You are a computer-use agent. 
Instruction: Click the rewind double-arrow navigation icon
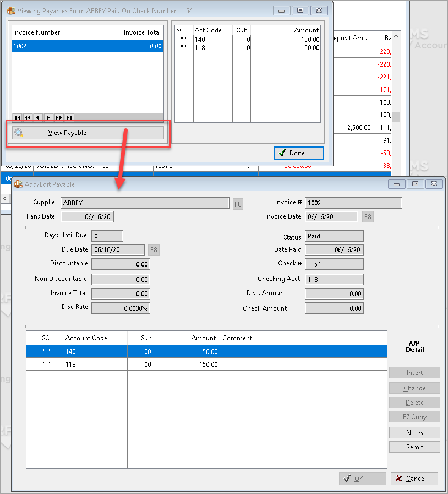[x=28, y=117]
